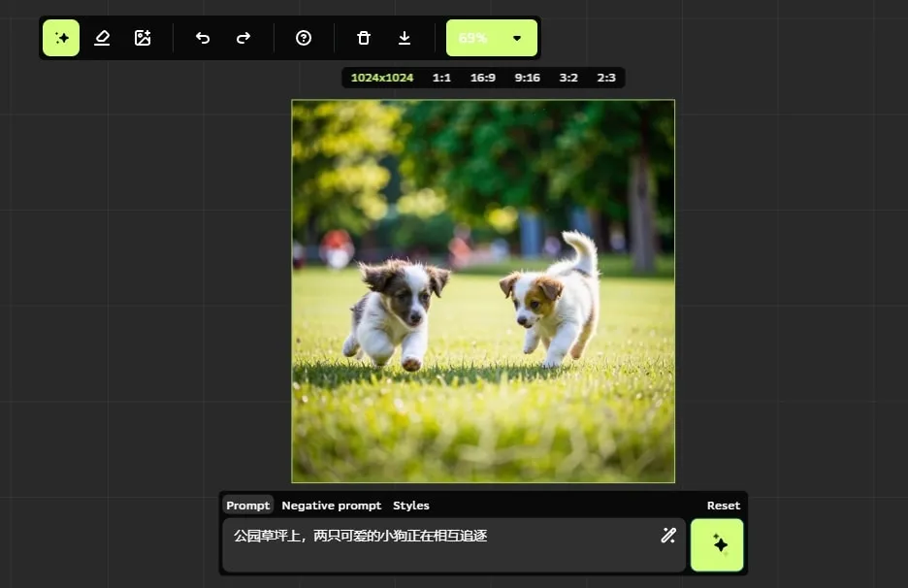The width and height of the screenshot is (908, 588).
Task: Click the Reset button
Action: pos(723,506)
